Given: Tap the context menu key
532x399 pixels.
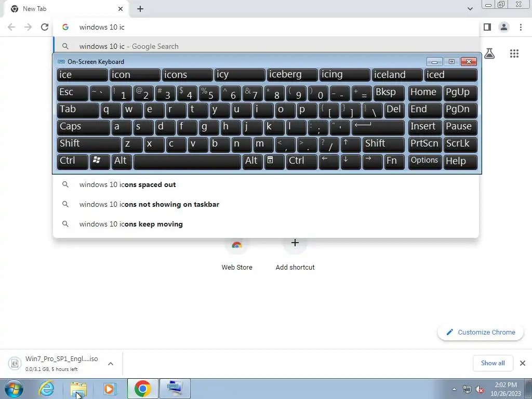Looking at the screenshot, I should click(274, 162).
